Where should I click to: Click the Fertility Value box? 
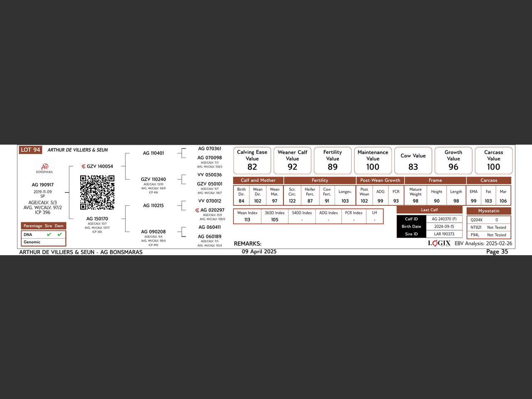[332, 160]
